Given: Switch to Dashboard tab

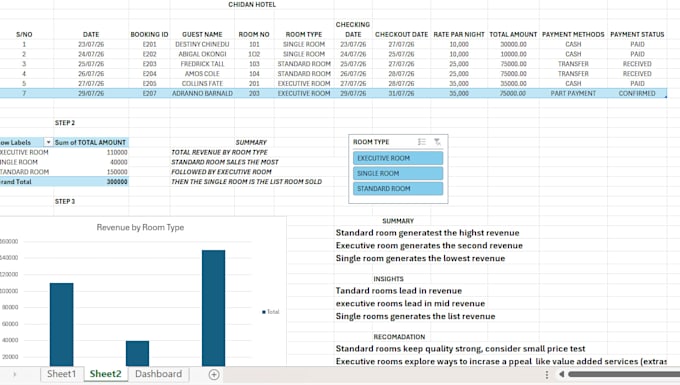Looking at the screenshot, I should [x=158, y=374].
